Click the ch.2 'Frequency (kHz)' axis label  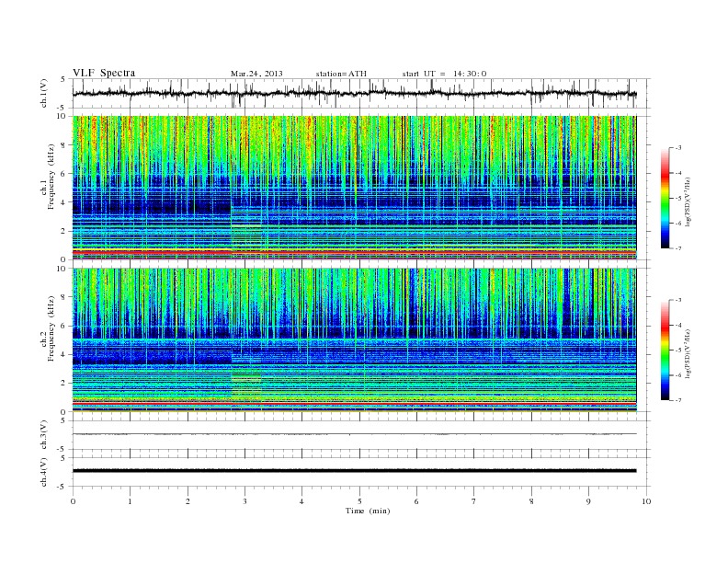[51, 328]
